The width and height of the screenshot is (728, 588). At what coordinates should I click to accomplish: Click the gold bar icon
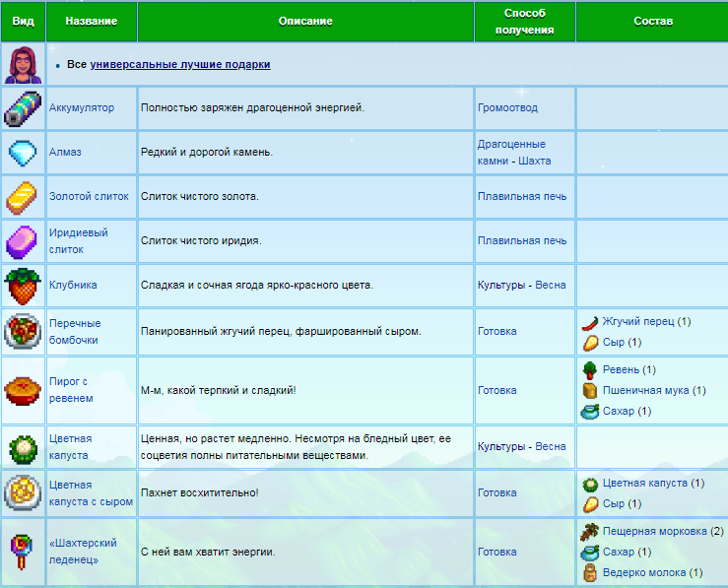(x=22, y=198)
